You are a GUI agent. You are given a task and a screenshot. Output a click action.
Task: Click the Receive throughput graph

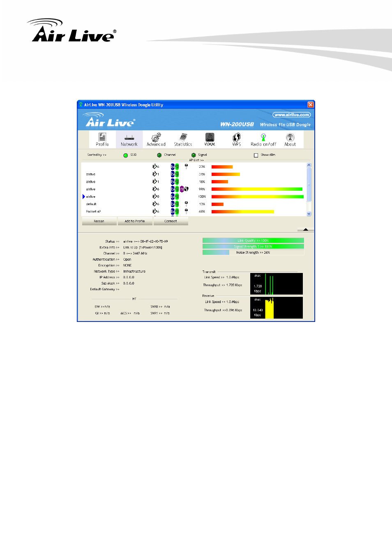pos(277,308)
